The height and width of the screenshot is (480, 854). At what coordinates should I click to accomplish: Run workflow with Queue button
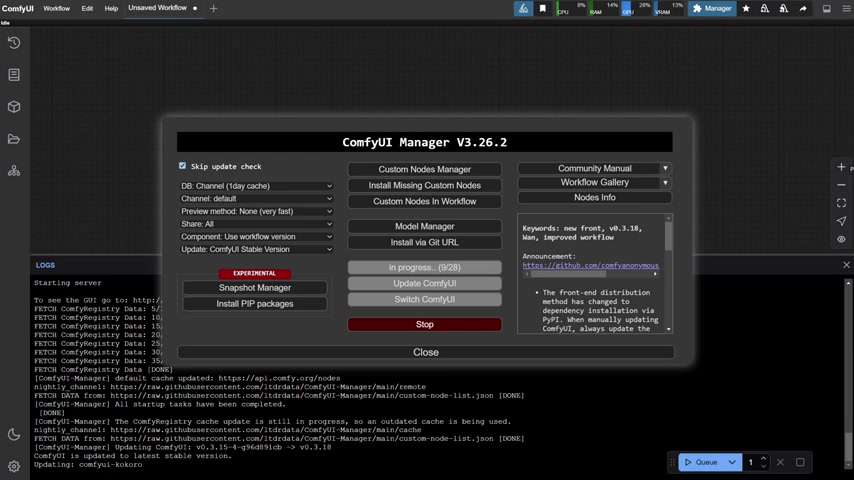702,462
